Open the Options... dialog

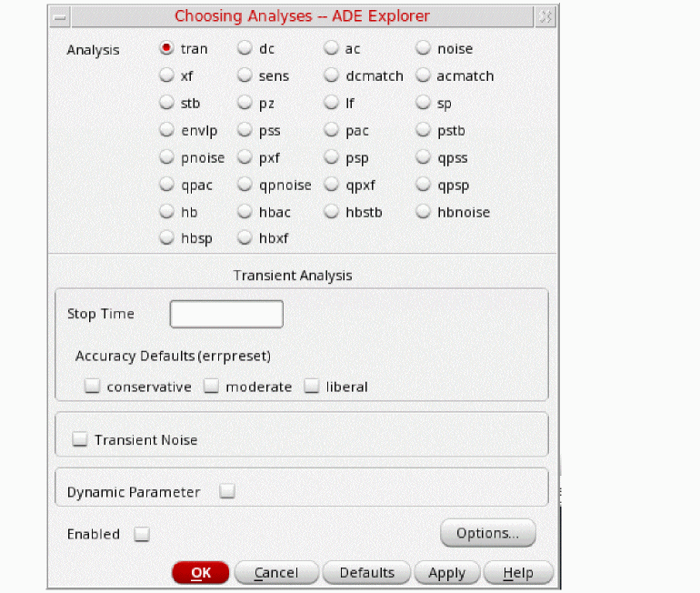[x=488, y=533]
